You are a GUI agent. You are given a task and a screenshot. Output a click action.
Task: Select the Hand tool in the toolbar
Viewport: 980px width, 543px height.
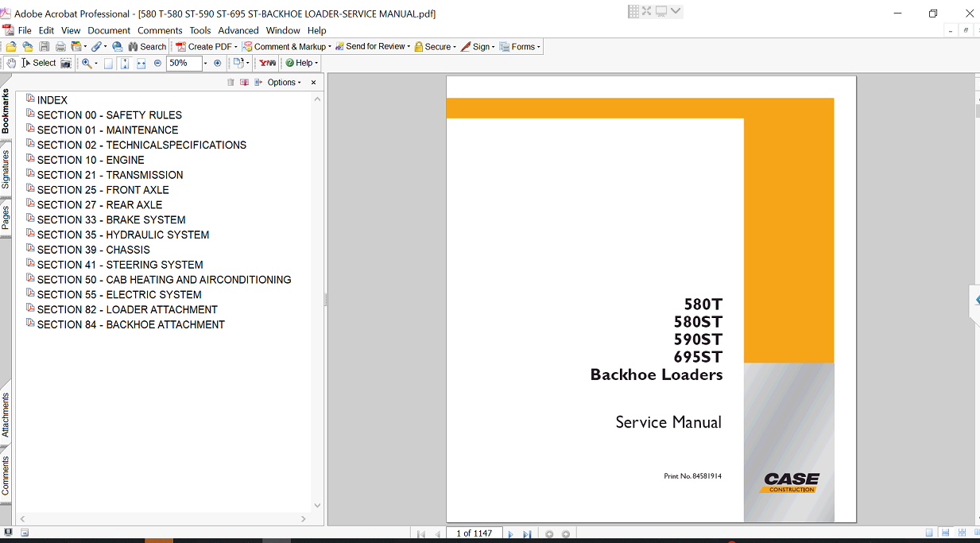tap(11, 63)
